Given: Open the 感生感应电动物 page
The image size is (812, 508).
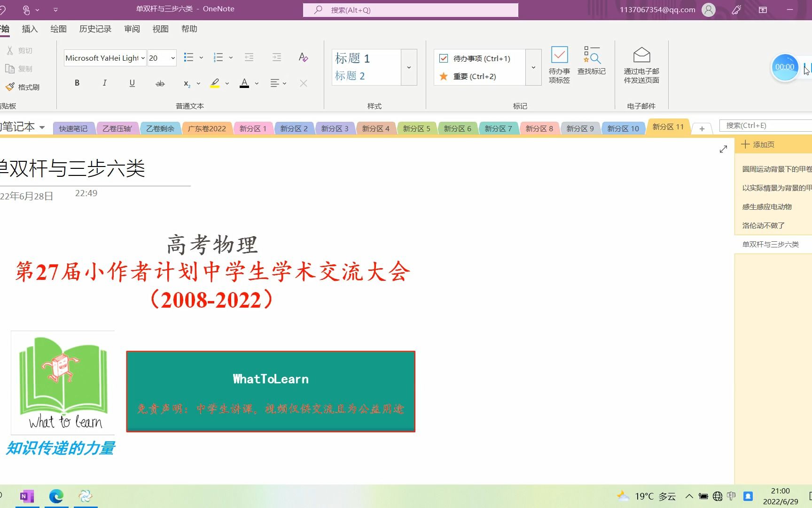Looking at the screenshot, I should point(768,206).
